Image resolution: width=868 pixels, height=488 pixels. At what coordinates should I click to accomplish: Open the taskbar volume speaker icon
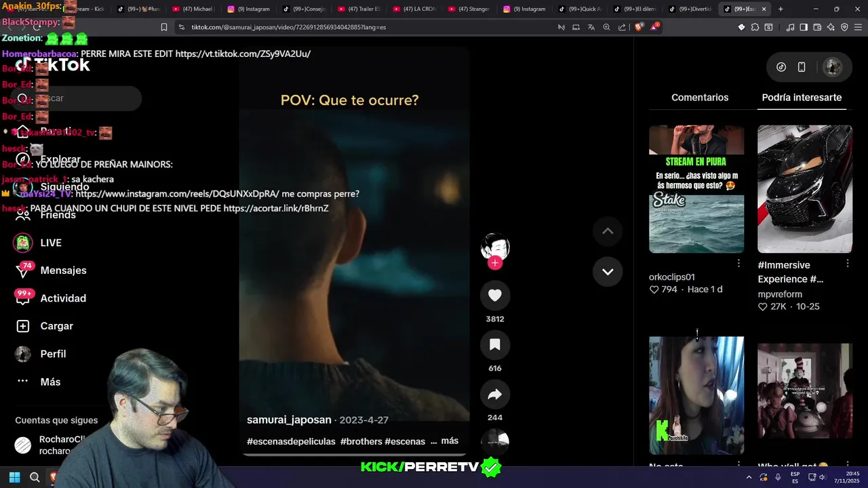[822, 477]
